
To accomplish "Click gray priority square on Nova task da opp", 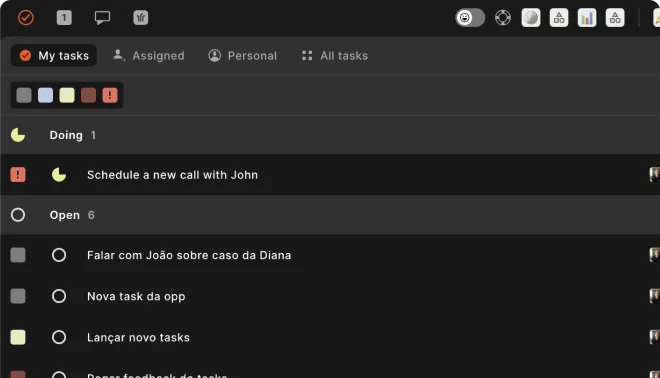I will tap(18, 296).
